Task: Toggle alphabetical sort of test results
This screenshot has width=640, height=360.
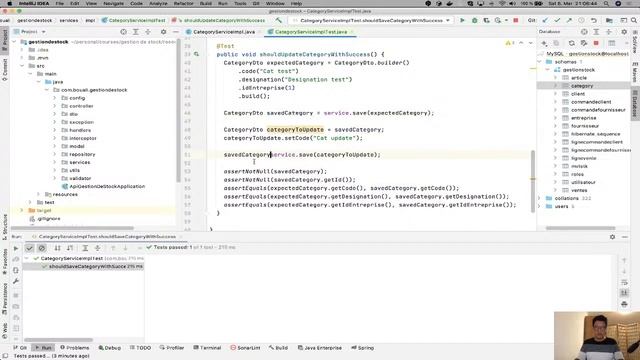Action: (57, 248)
